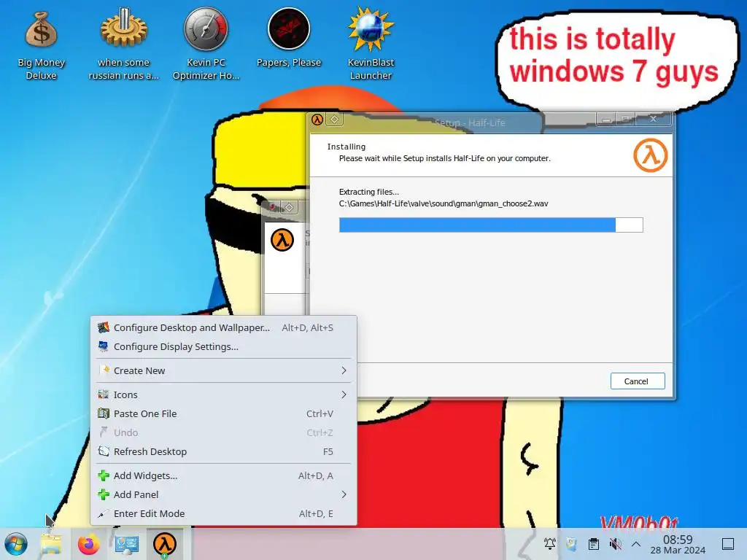
Task: Unmute audio via the volume tray icon
Action: point(615,543)
